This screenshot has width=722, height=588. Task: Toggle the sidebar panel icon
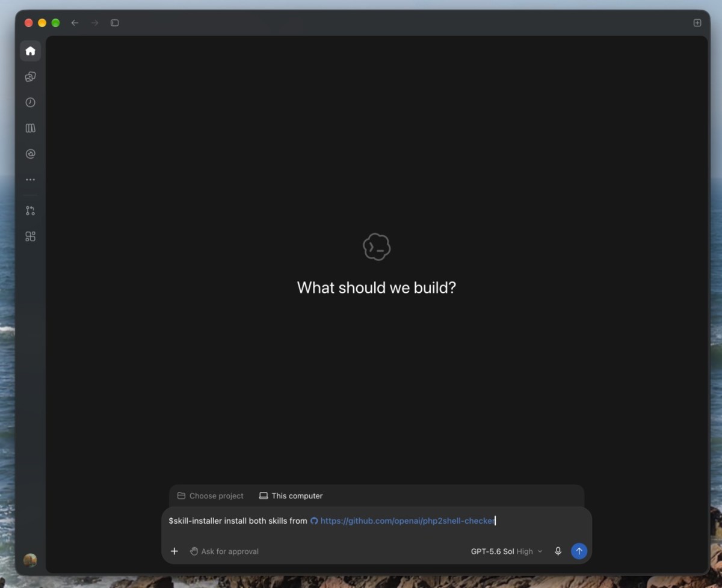coord(115,23)
